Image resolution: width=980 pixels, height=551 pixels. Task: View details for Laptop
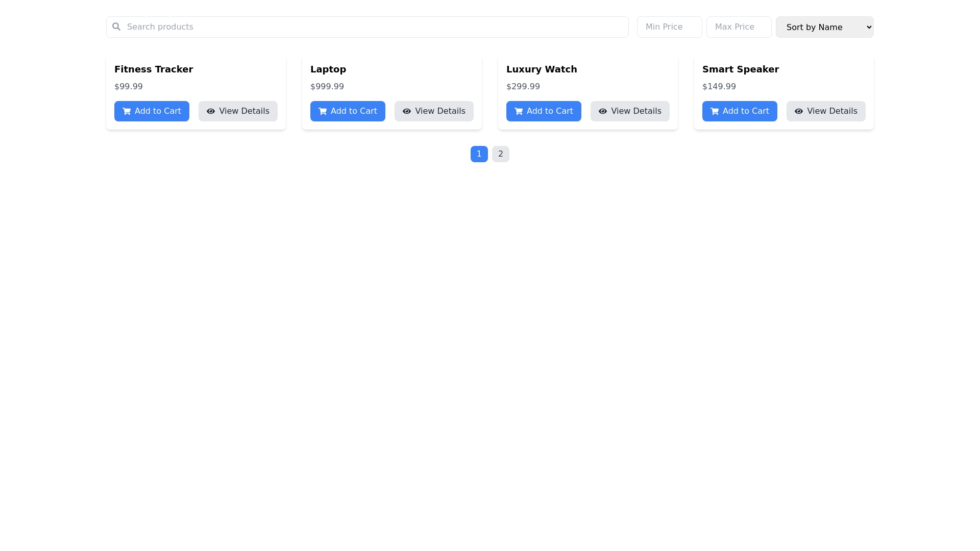point(434,111)
